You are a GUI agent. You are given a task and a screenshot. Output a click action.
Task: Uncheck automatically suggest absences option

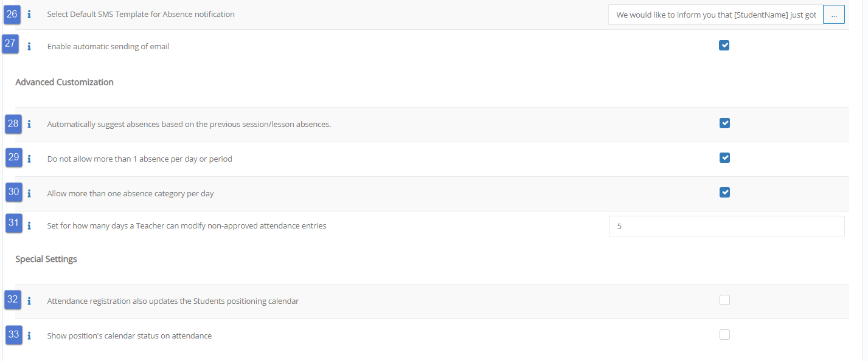pos(724,123)
